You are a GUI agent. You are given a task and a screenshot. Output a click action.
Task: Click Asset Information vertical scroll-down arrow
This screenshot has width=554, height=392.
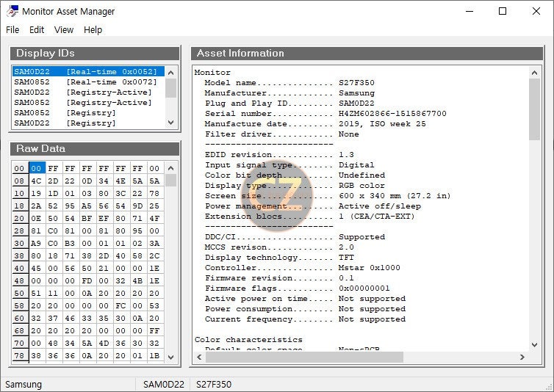535,345
